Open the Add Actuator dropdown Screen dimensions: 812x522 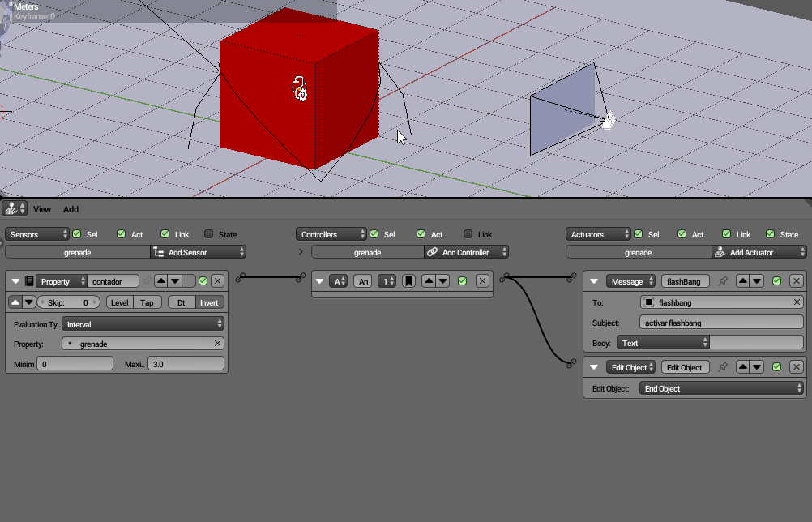pos(759,252)
